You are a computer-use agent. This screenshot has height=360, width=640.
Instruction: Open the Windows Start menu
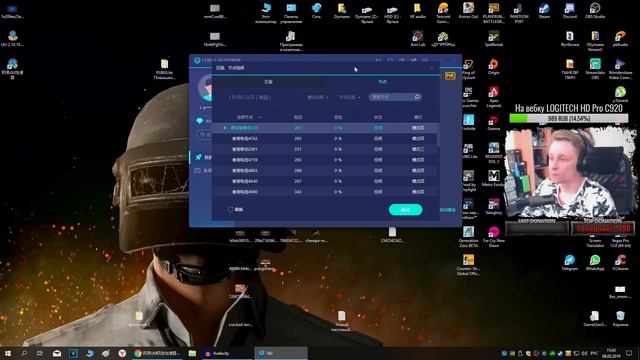[8, 353]
